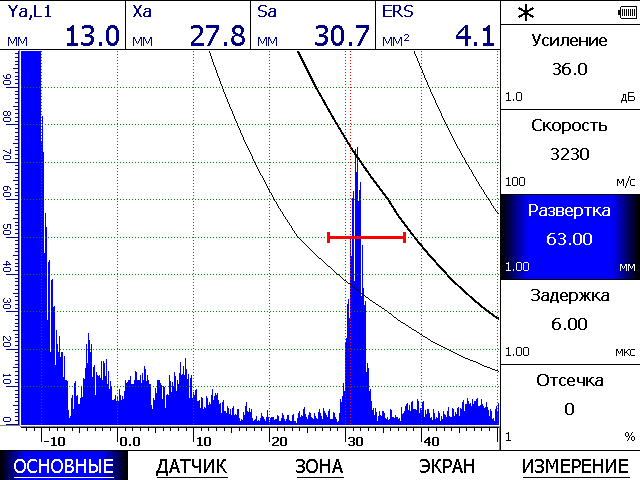This screenshot has width=640, height=480.
Task: Click the ERS equivalent size readout
Action: [x=437, y=25]
